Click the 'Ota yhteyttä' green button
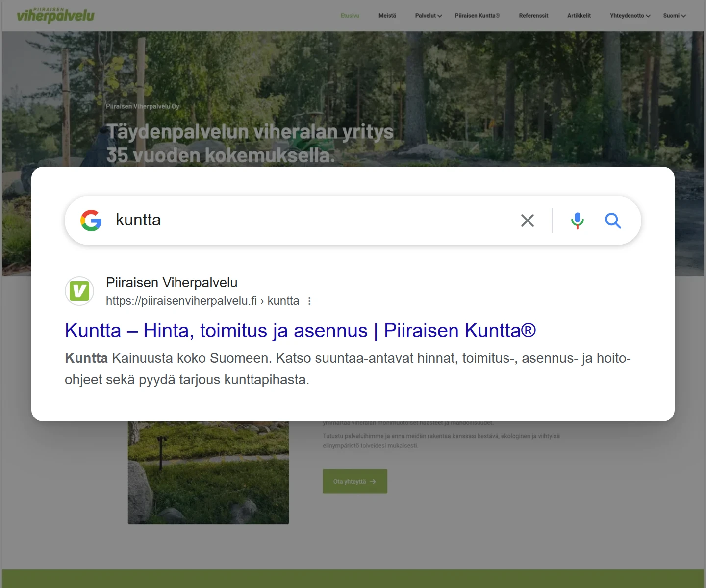This screenshot has height=588, width=706. pyautogui.click(x=355, y=481)
